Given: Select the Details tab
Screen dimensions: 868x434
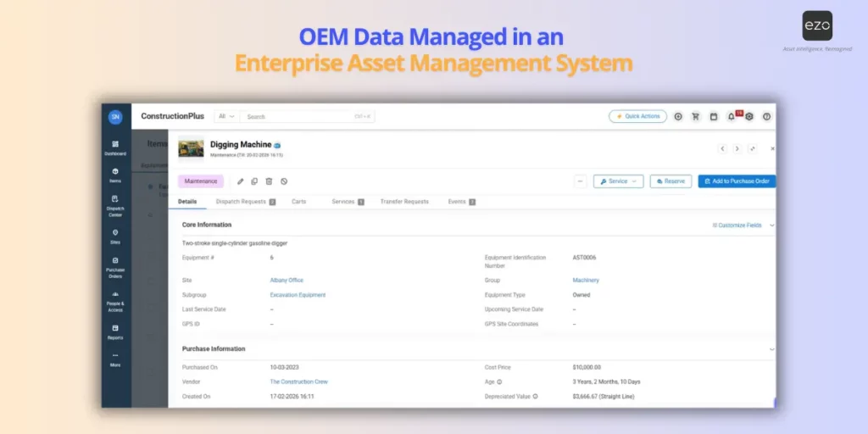Looking at the screenshot, I should [187, 202].
